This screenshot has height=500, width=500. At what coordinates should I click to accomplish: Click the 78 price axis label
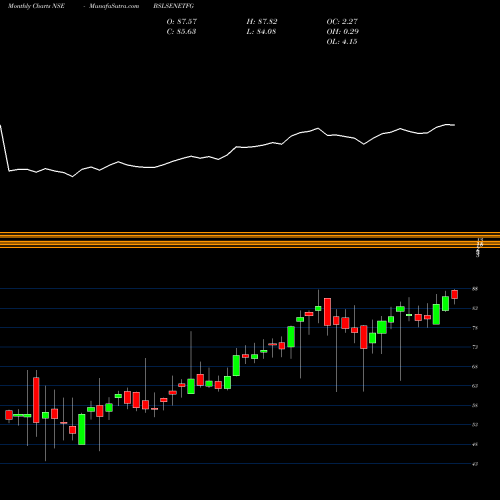pyautogui.click(x=475, y=328)
